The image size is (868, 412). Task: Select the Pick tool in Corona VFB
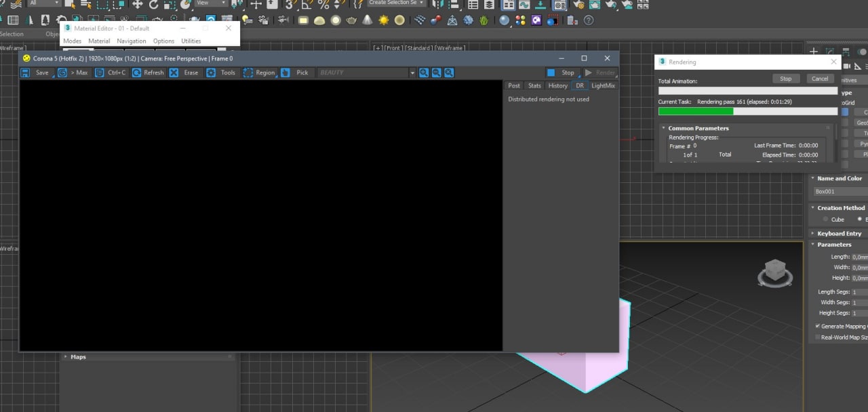coord(296,73)
